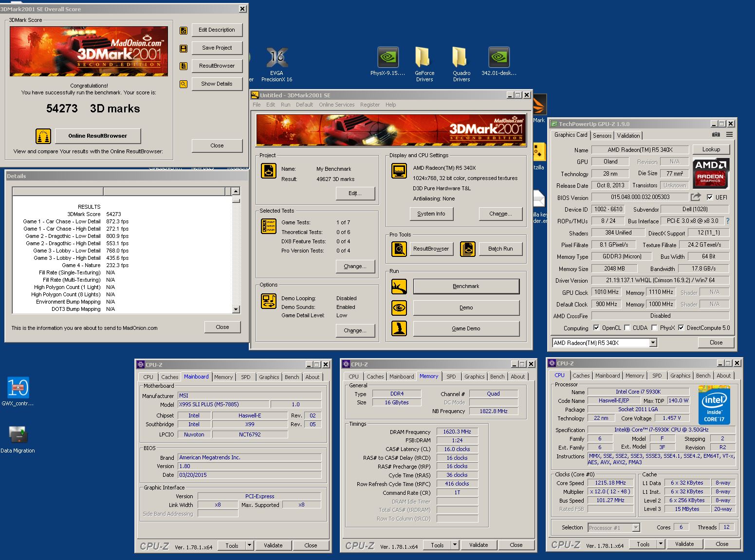Click the Benchmark button
Screen dimensions: 755x560
coord(466,287)
